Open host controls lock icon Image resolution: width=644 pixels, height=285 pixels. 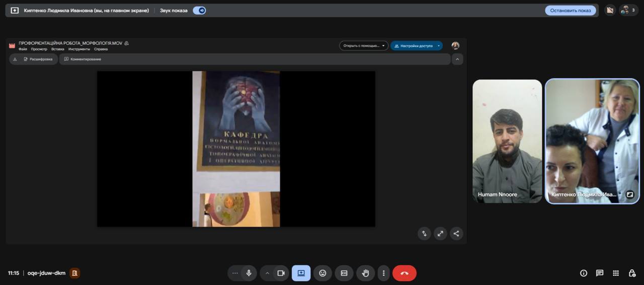[x=632, y=273]
